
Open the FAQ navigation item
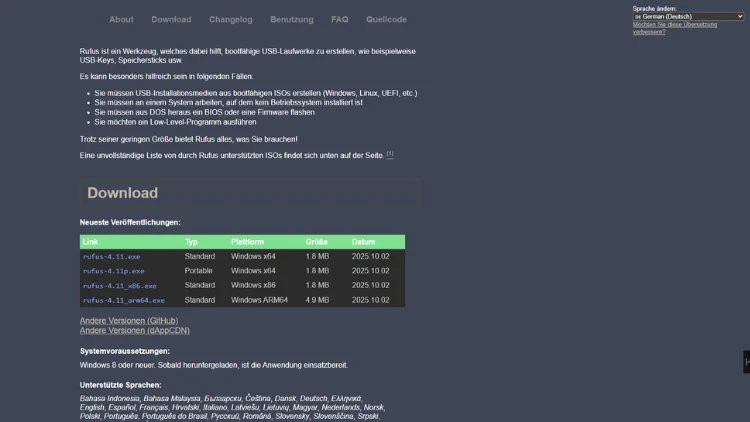(340, 19)
